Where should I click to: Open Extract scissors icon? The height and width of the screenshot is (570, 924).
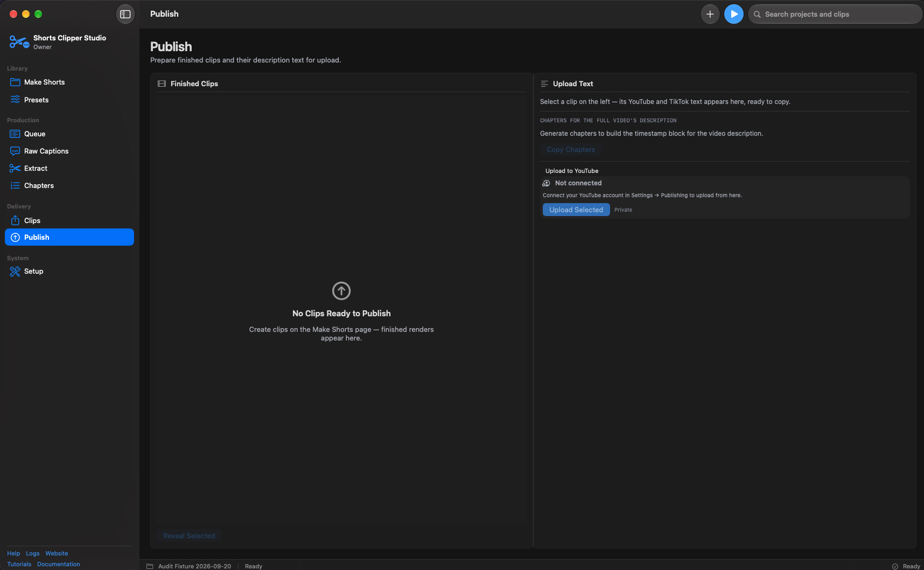(15, 168)
